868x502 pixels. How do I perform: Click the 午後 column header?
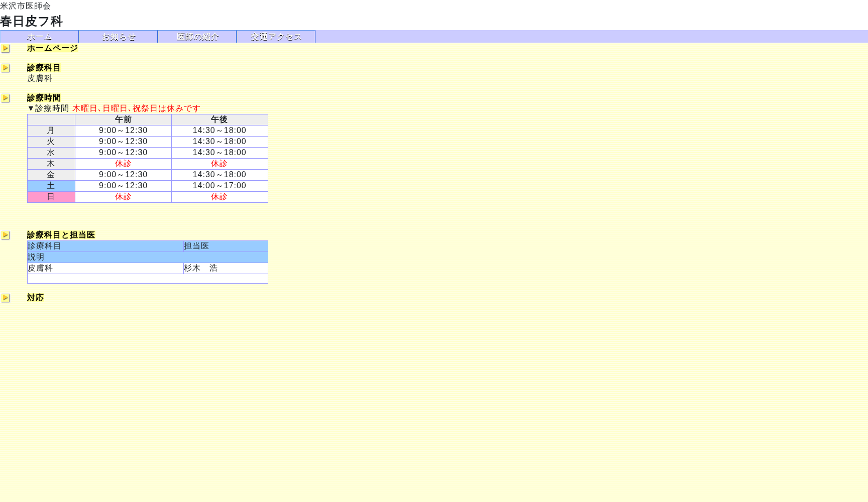pos(219,119)
